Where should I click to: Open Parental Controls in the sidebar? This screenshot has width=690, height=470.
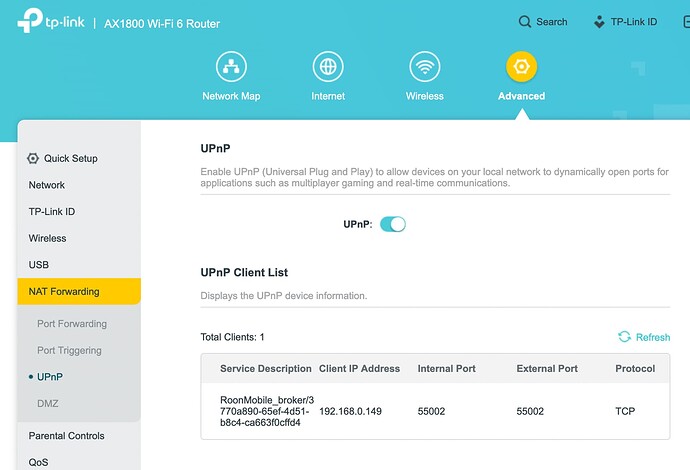[66, 436]
